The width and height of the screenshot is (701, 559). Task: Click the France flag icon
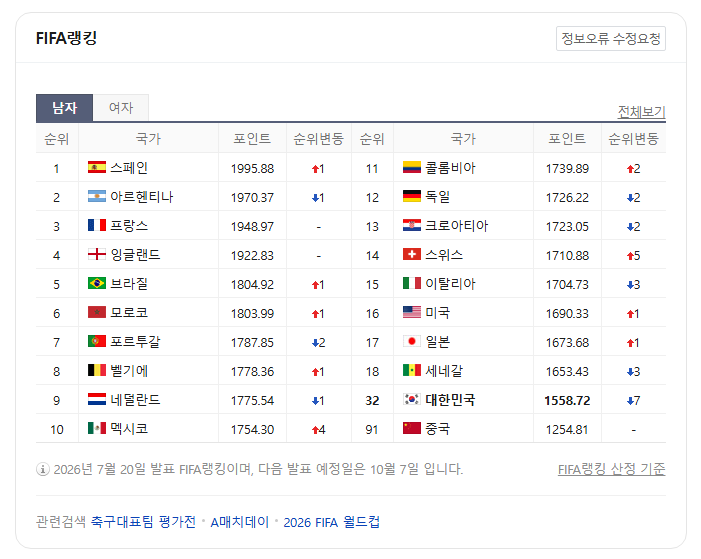(97, 225)
